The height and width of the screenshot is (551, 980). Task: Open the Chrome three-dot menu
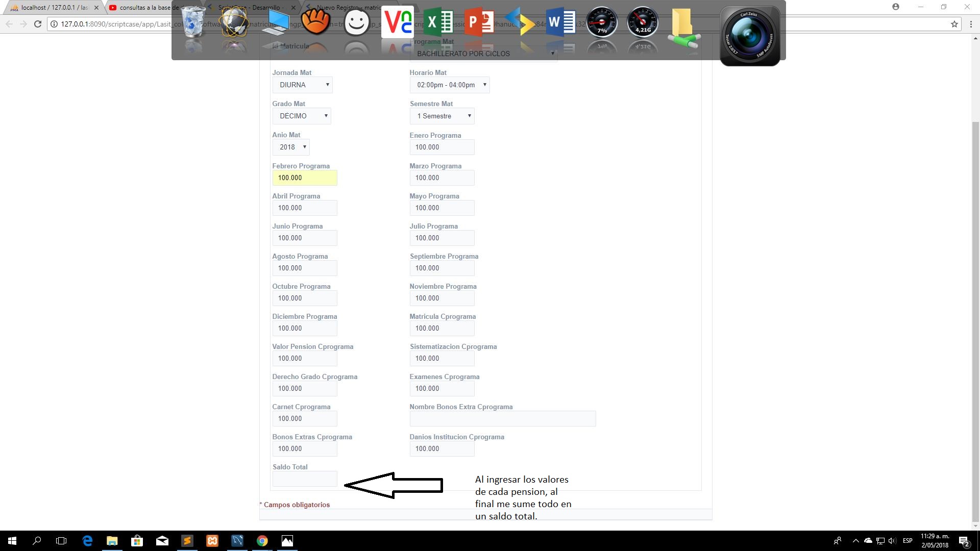971,24
